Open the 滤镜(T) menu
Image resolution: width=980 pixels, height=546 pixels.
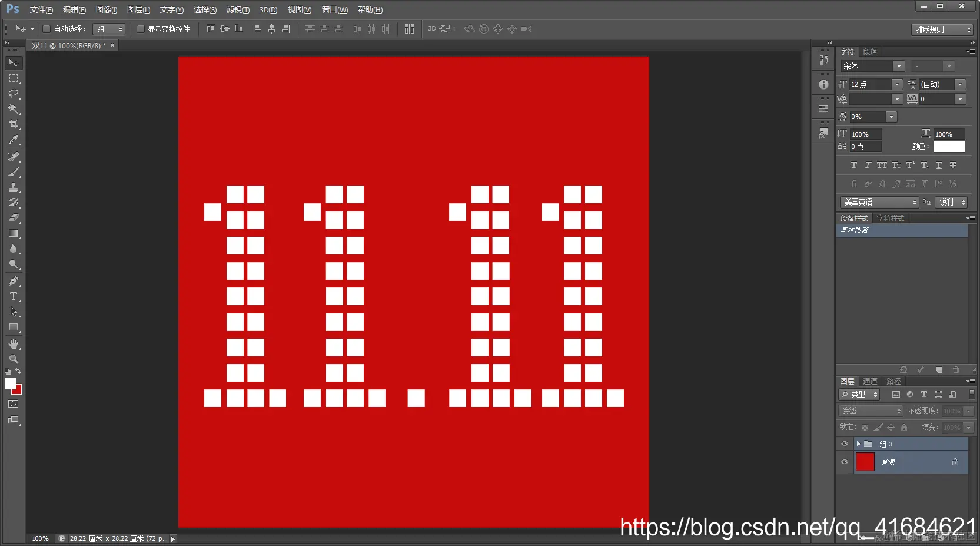(238, 10)
